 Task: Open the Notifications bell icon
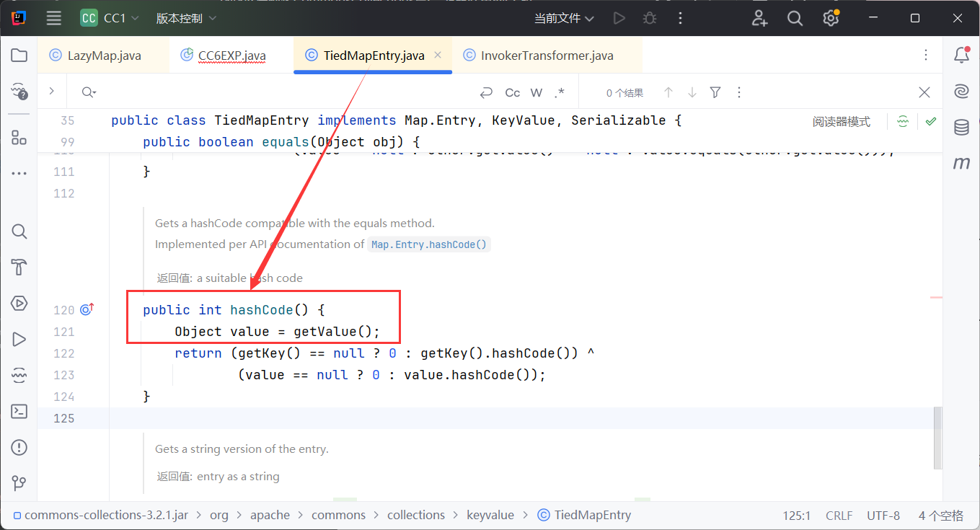point(961,56)
